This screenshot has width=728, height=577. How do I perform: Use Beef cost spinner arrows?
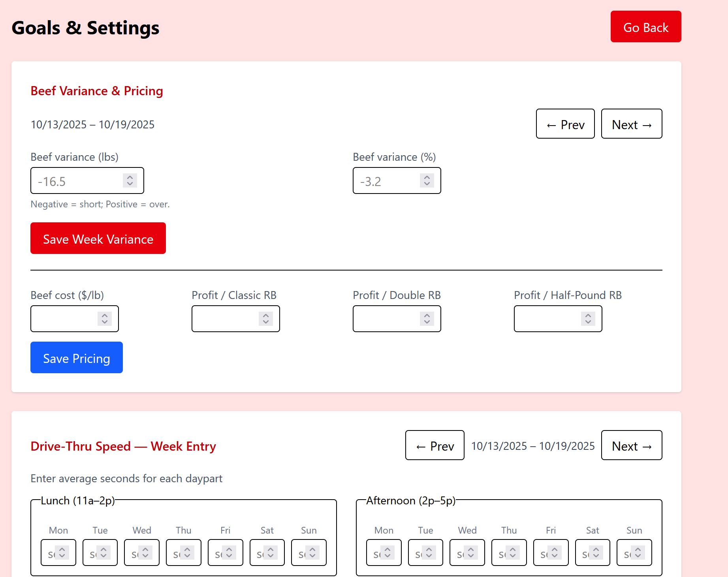point(105,319)
